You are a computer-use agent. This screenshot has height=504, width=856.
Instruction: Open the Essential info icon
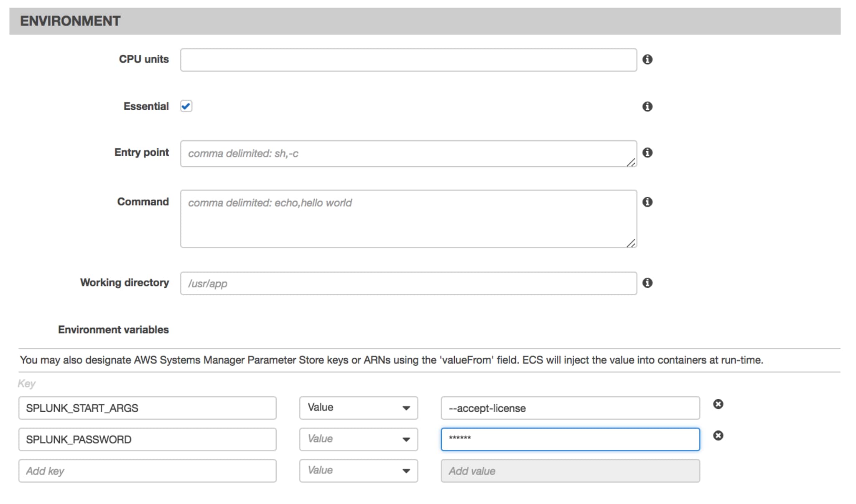[647, 106]
